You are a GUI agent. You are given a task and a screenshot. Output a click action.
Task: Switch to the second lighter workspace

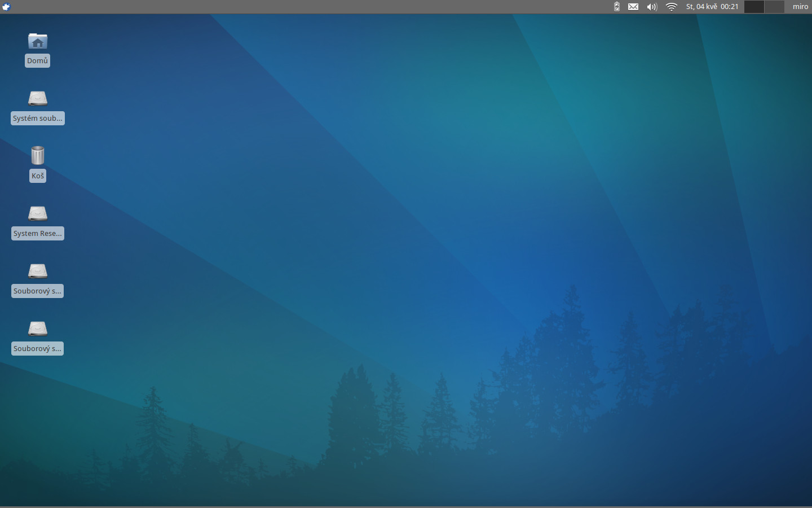[774, 7]
